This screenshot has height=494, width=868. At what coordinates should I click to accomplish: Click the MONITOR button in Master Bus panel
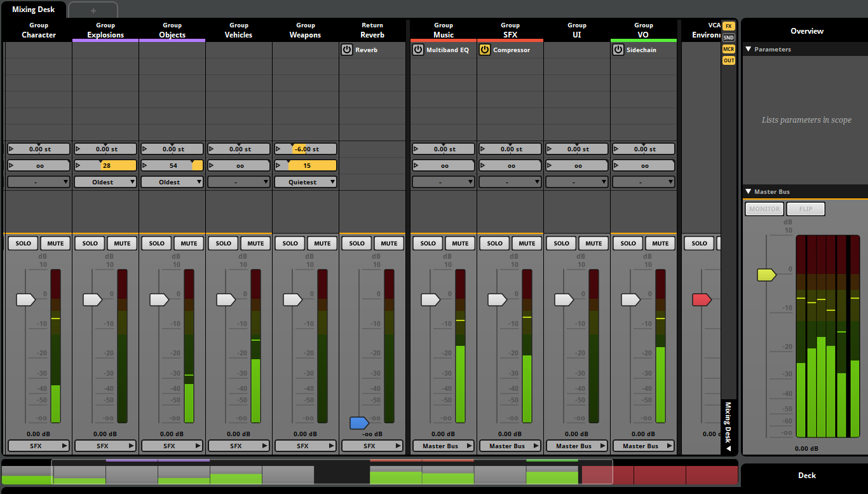[x=764, y=209]
